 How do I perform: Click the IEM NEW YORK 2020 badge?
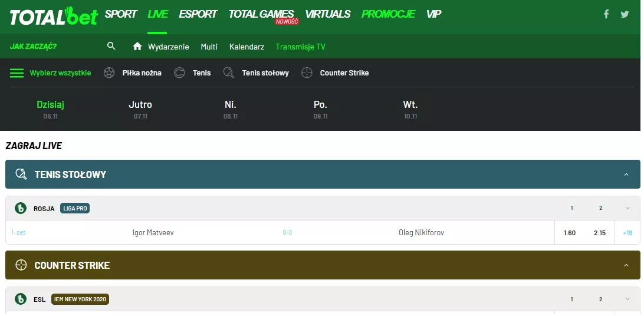point(80,299)
